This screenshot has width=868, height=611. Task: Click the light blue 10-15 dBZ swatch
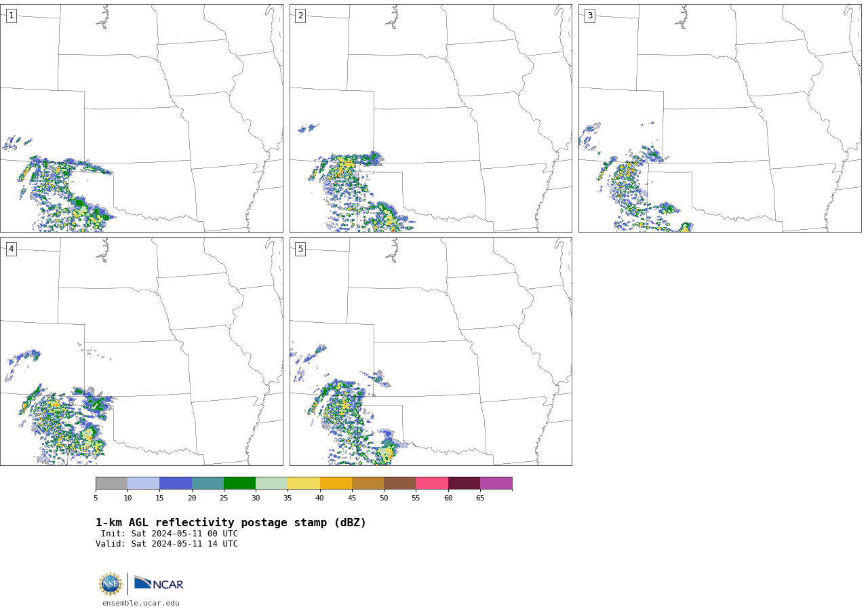pyautogui.click(x=143, y=483)
